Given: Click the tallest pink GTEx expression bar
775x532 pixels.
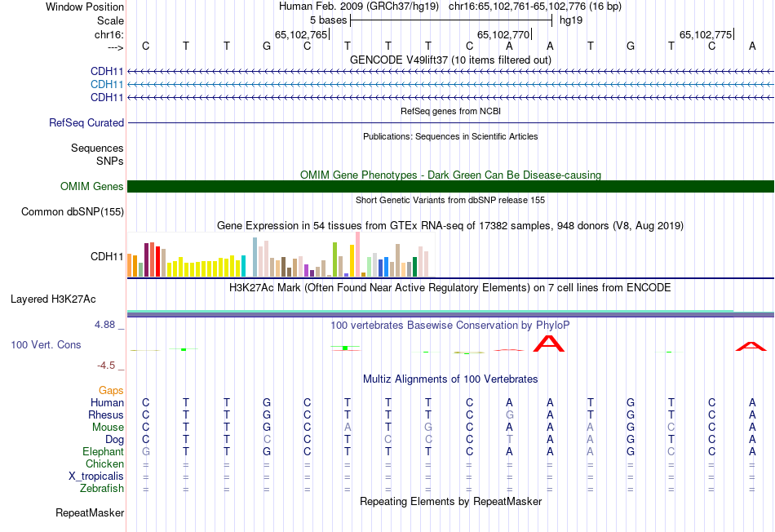Looking at the screenshot, I should [357, 254].
